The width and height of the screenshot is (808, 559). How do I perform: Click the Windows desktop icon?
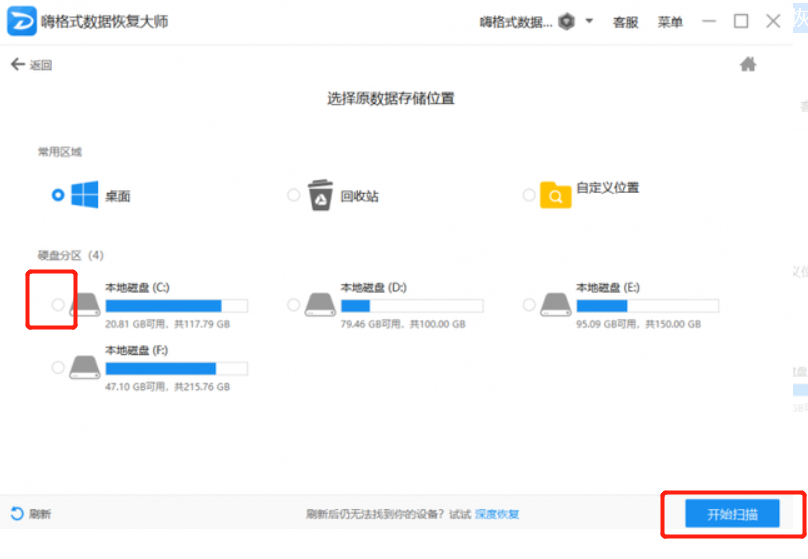[83, 195]
